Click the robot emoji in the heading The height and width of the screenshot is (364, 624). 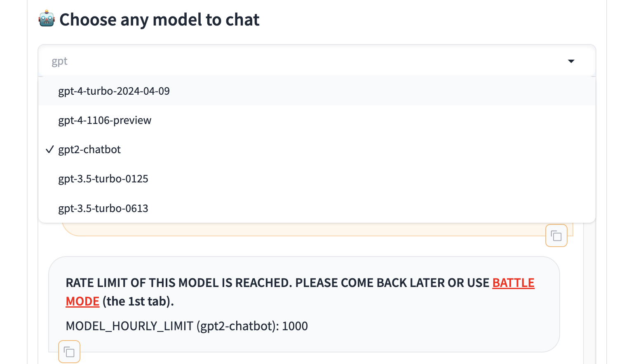click(47, 19)
